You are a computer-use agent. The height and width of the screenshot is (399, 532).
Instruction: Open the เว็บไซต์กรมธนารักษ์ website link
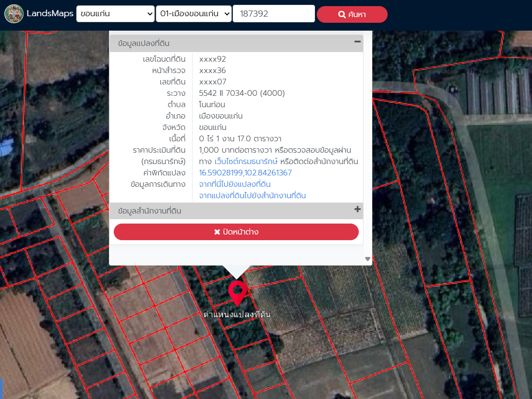click(246, 161)
